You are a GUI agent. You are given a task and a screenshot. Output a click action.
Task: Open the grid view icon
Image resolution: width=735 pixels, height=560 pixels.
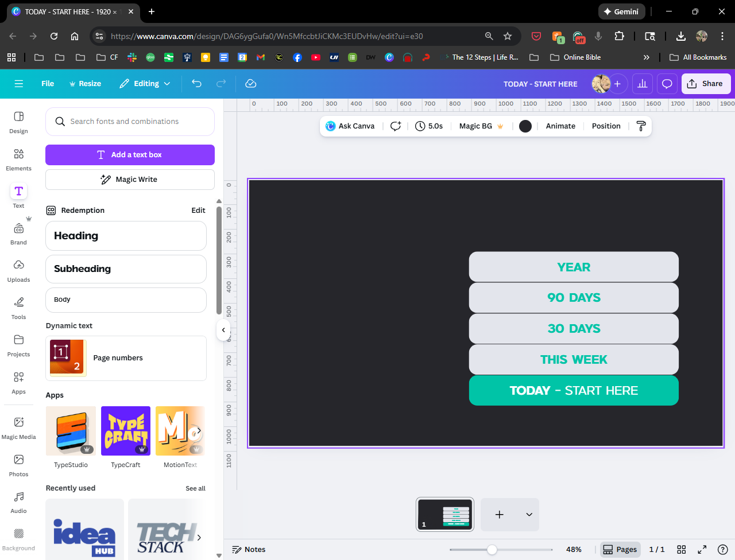(x=682, y=549)
